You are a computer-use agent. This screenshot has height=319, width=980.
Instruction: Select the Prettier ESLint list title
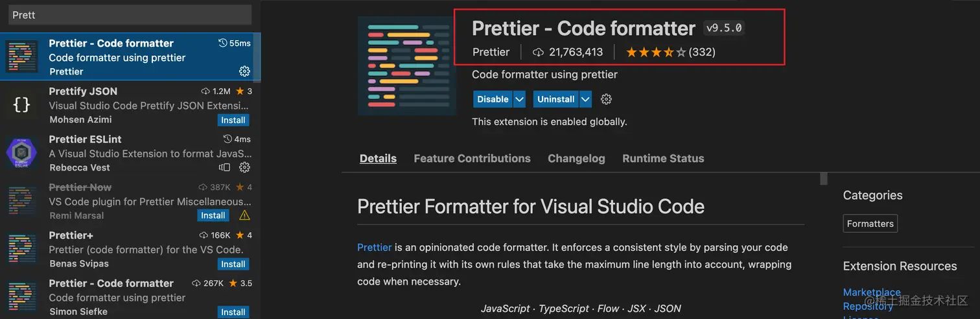85,139
